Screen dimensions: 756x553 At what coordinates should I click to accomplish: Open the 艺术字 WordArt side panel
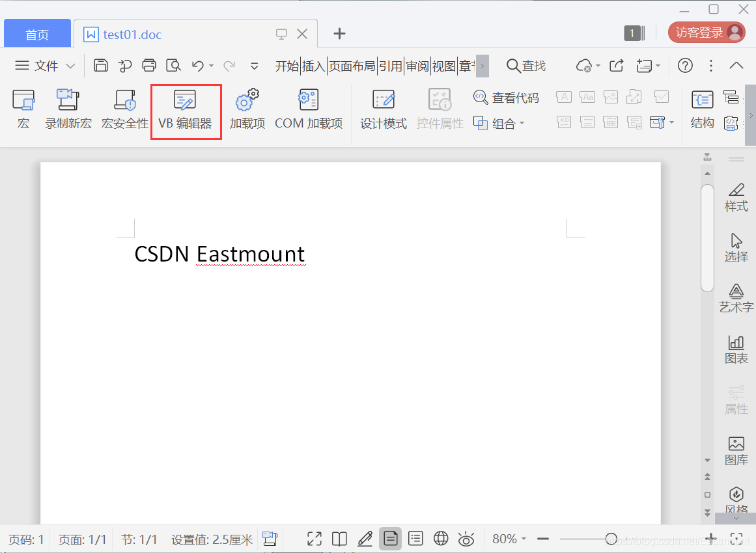click(736, 298)
